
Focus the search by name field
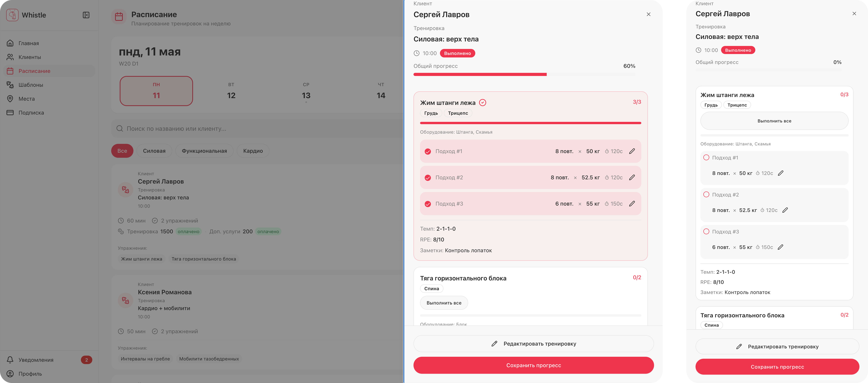click(x=257, y=129)
